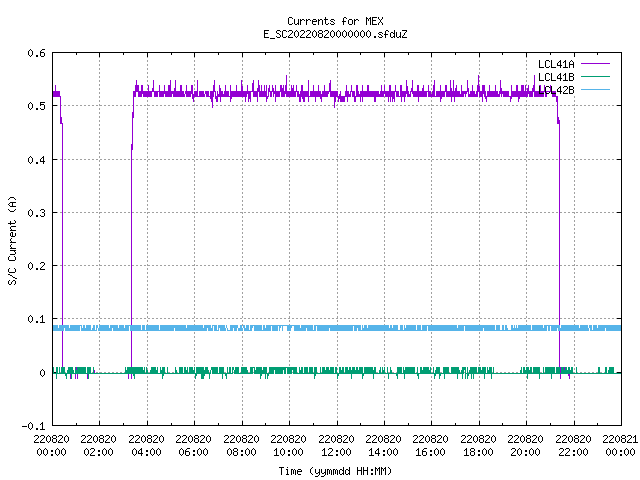This screenshot has height=480, width=640.
Task: Pick the purple LCL41A legend line sample
Action: pyautogui.click(x=595, y=64)
